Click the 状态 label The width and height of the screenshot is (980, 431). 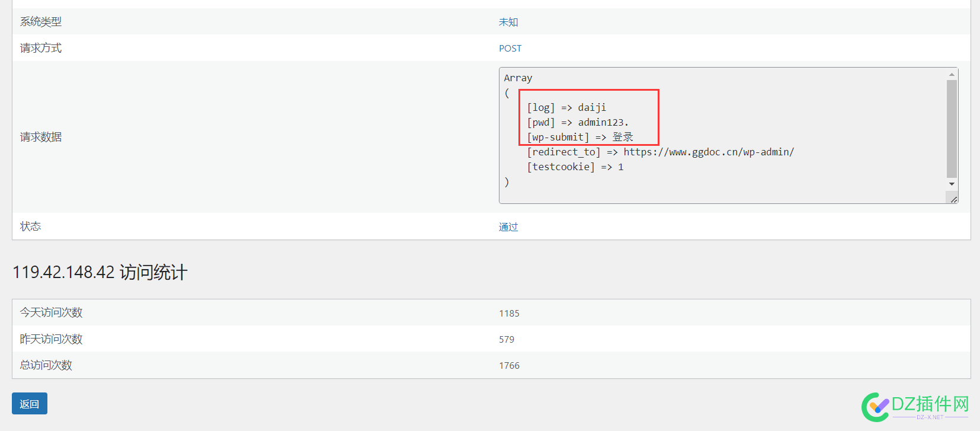tap(30, 226)
